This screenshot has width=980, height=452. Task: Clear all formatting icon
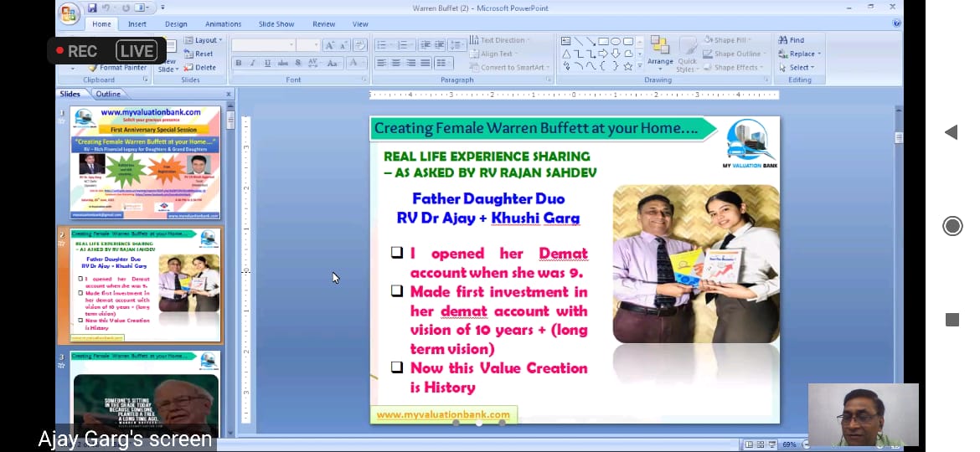click(x=360, y=45)
